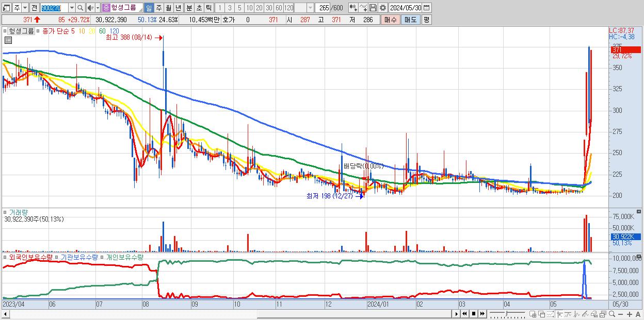This screenshot has width=644, height=320.
Task: Click the 매도 sell button
Action: 410,20
